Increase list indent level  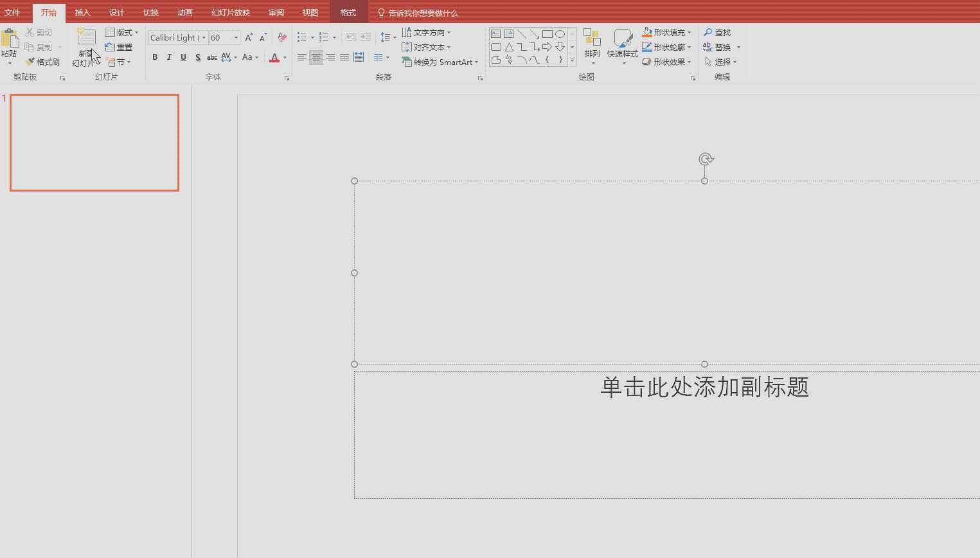click(366, 37)
